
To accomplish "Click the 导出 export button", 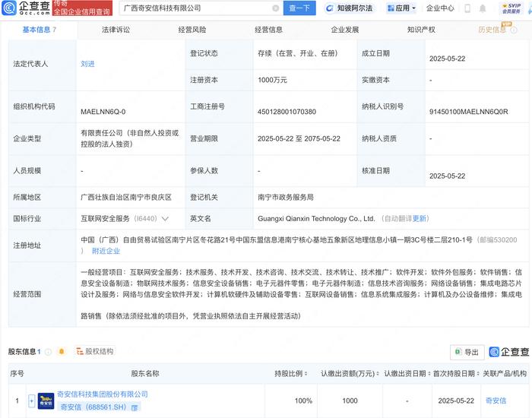I will pos(467,352).
